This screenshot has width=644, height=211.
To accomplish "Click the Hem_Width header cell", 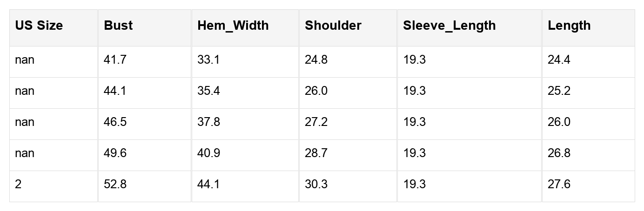I will pyautogui.click(x=233, y=26).
